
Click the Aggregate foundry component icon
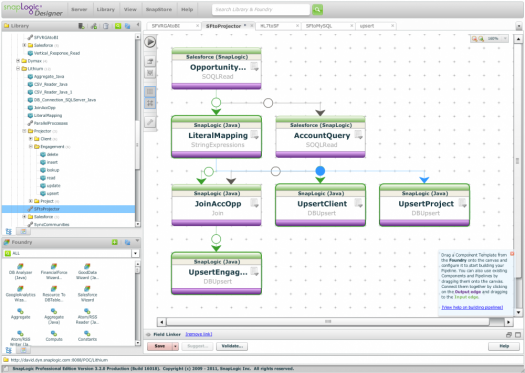tap(20, 311)
